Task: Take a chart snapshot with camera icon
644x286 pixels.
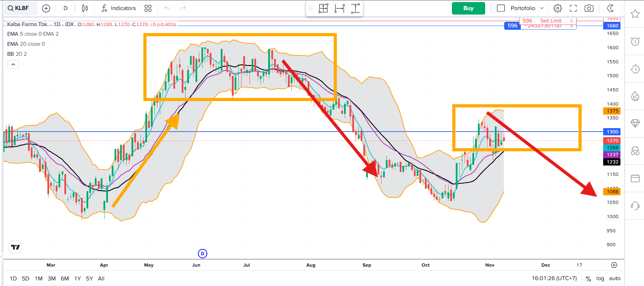Action: [589, 8]
